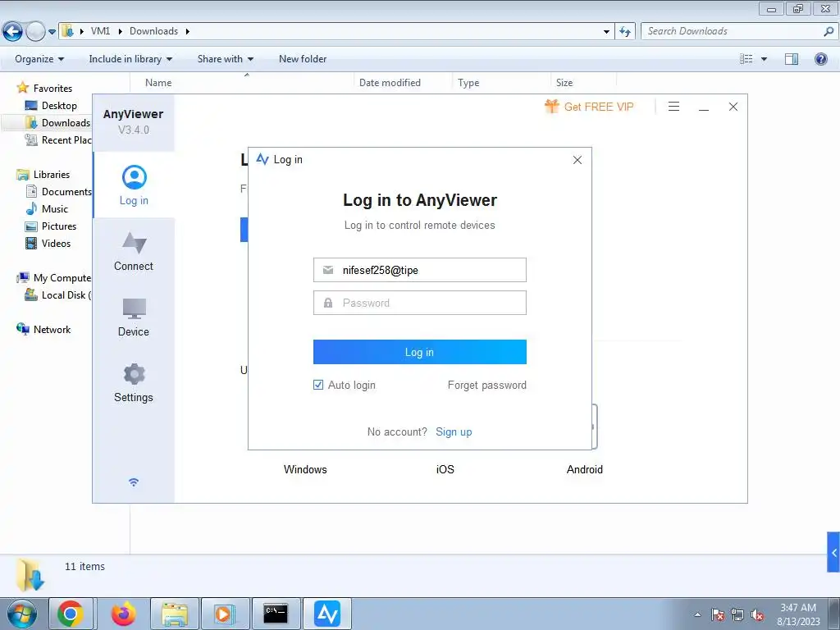
Task: Open Documents library in navigation pane
Action: tap(66, 192)
